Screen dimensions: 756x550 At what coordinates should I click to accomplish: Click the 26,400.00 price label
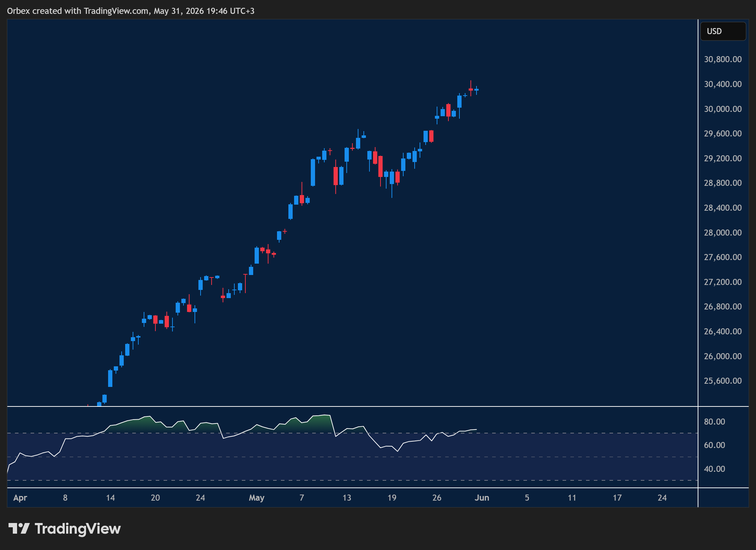point(723,331)
